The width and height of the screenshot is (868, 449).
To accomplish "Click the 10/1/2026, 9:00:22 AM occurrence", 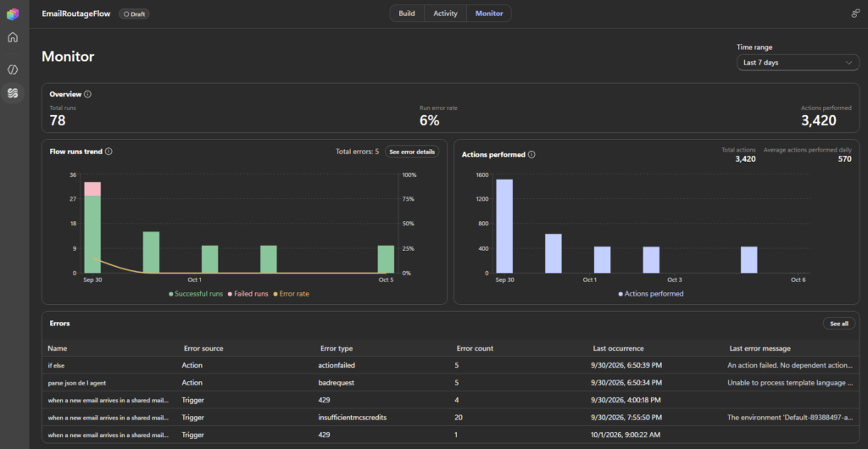I will click(x=627, y=435).
